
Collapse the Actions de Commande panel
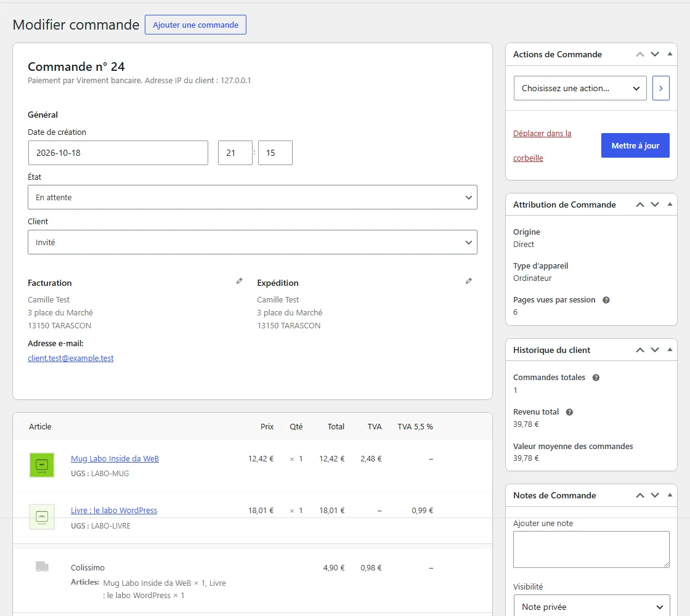pos(670,54)
